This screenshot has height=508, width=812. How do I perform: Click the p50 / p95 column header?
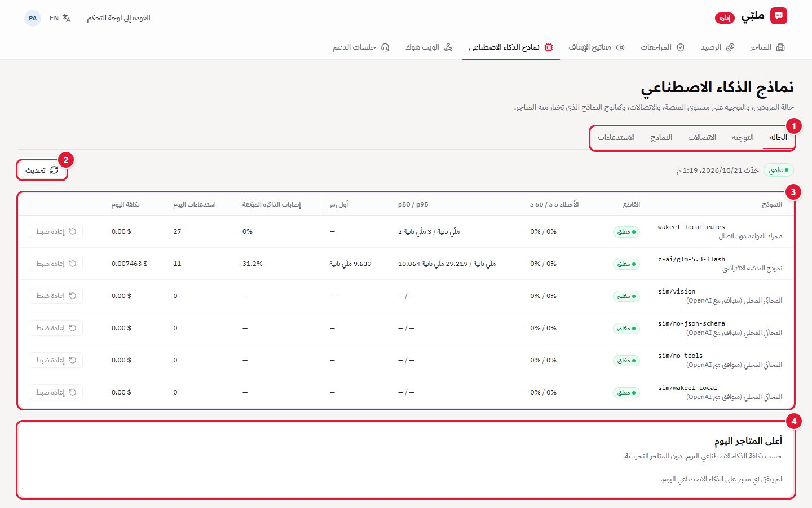pyautogui.click(x=413, y=204)
